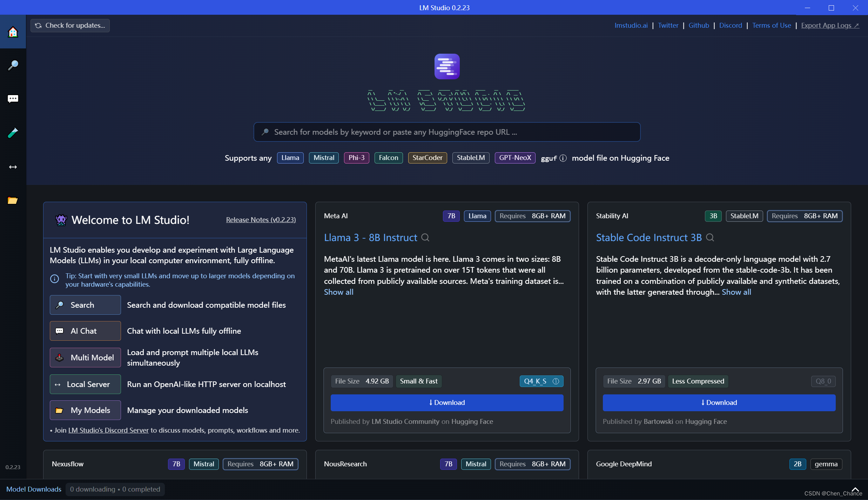Open the AI Chat bubble sidebar icon

[x=13, y=99]
